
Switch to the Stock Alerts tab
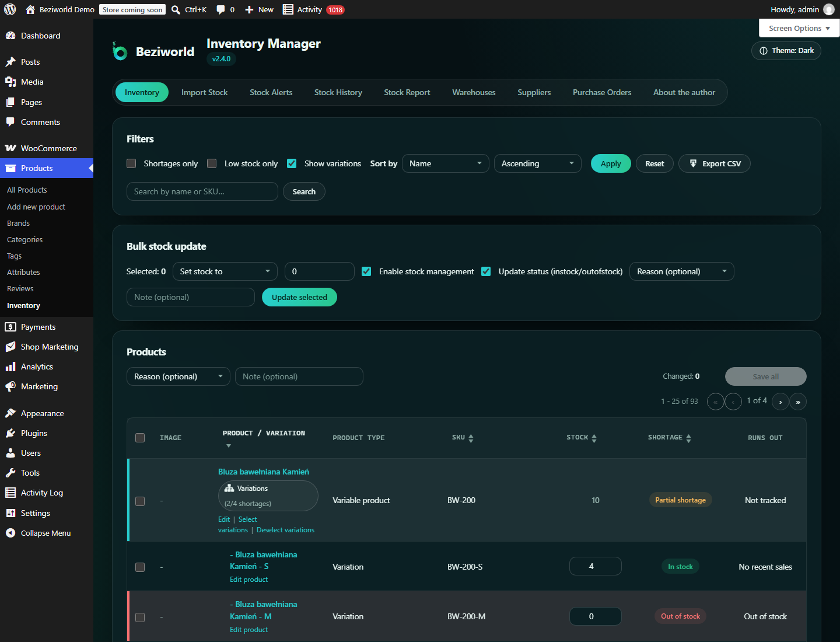271,92
